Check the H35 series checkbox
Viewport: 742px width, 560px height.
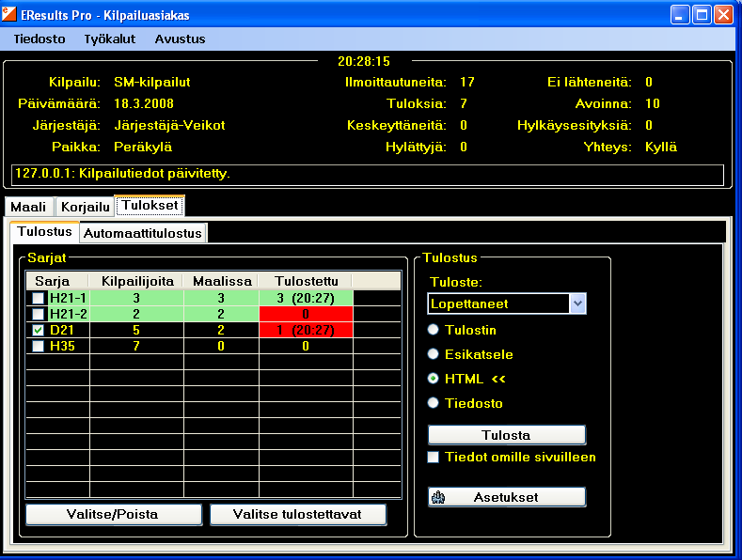pyautogui.click(x=39, y=346)
